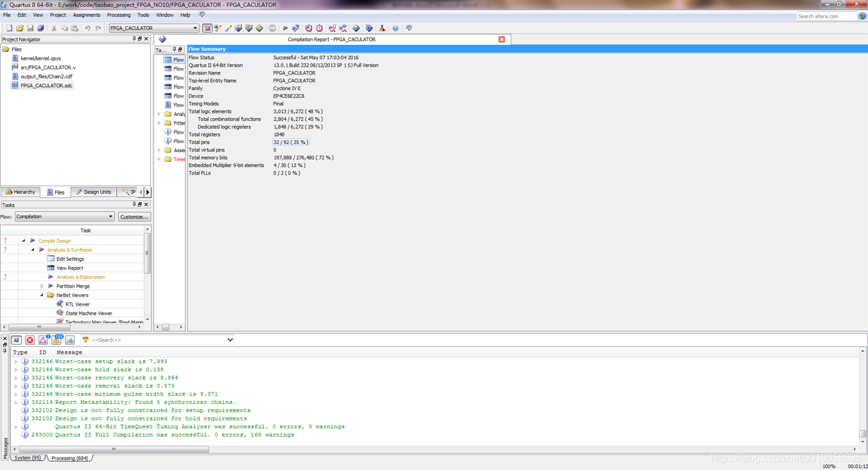Open Compilation Report globe icon
This screenshot has height=470, width=868.
[356, 28]
